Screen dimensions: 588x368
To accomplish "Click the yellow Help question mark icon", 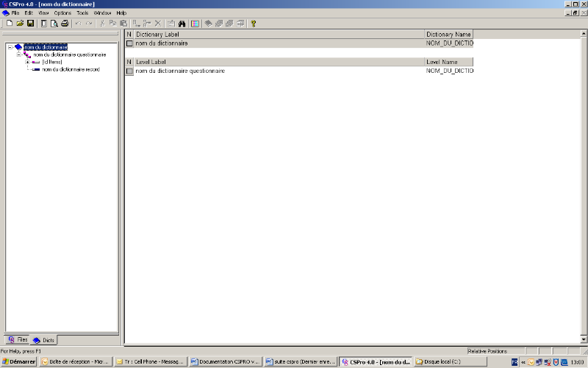I will [x=254, y=24].
